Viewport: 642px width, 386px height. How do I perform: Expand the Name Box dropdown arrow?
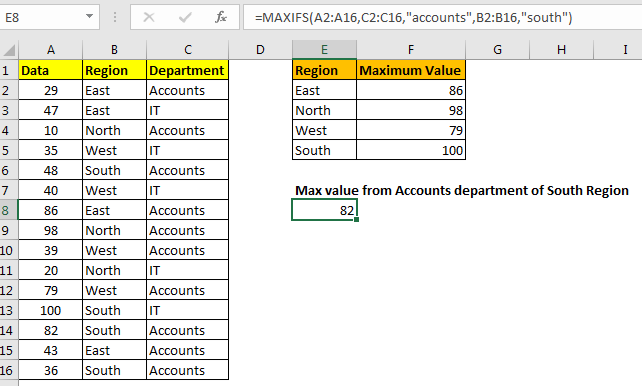(x=89, y=17)
